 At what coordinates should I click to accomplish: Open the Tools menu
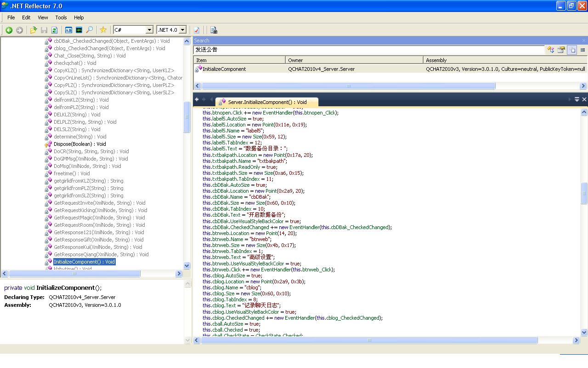pyautogui.click(x=61, y=17)
